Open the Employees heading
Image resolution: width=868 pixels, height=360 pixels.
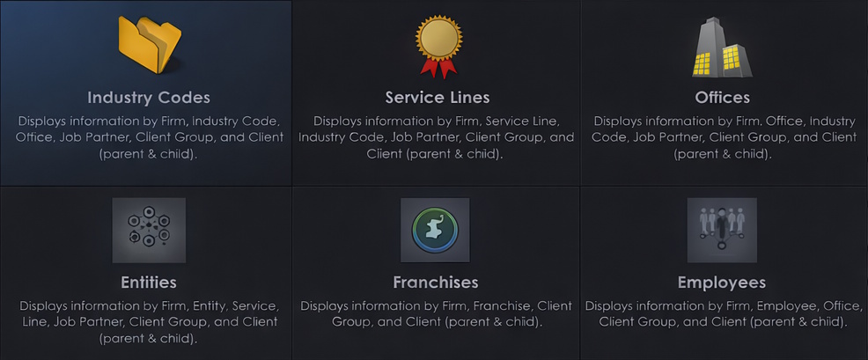(x=721, y=283)
